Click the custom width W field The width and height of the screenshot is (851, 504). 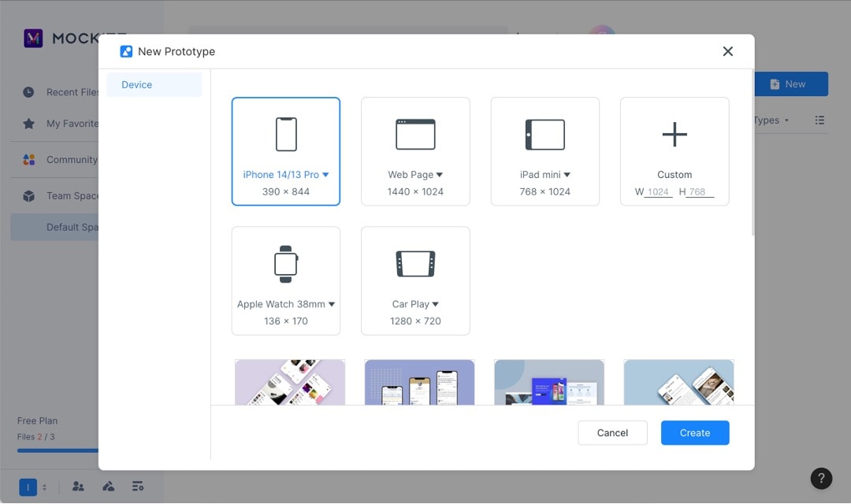[x=658, y=191]
